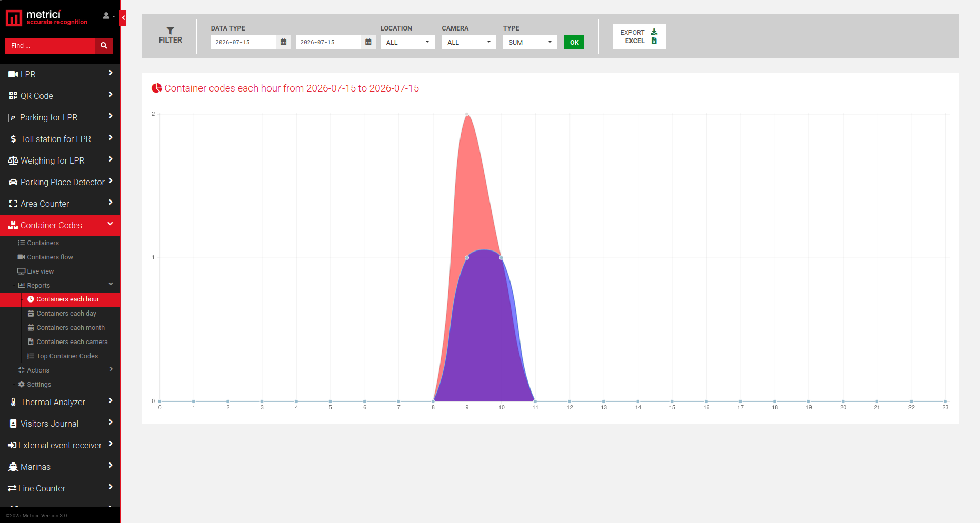Open the Camera dropdown

click(468, 42)
